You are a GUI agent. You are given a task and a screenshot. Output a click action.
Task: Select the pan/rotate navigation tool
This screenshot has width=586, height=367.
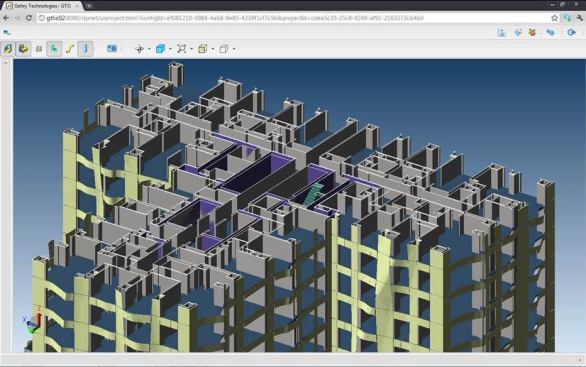(139, 49)
